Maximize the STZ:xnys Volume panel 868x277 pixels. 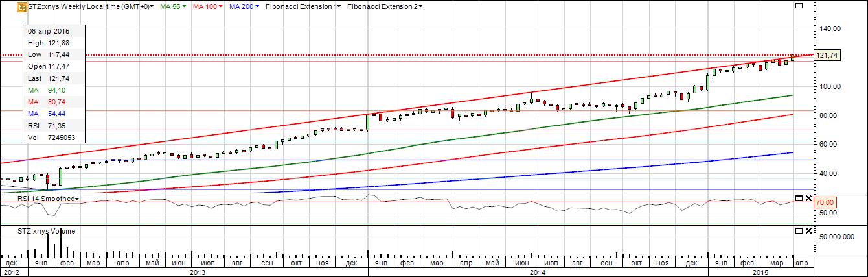(x=799, y=230)
